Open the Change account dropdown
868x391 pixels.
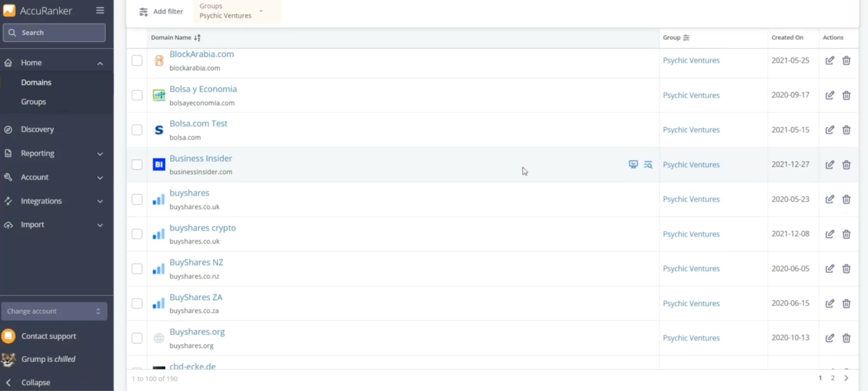point(54,311)
